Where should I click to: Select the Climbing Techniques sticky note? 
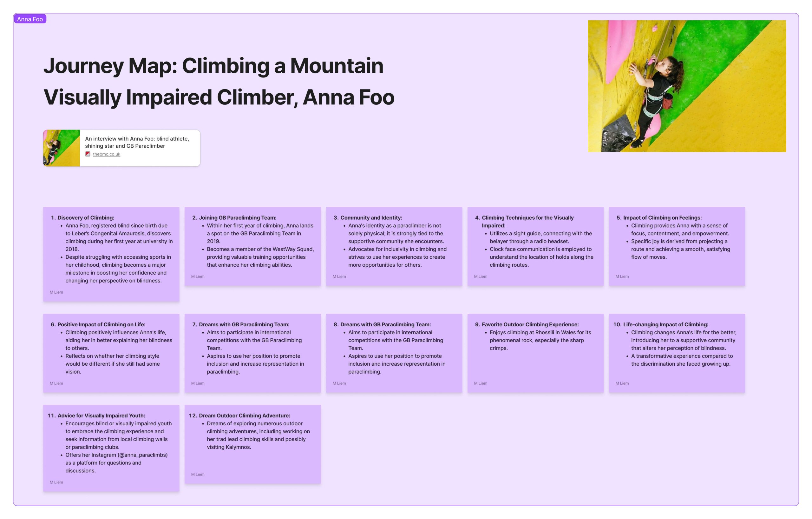coord(535,246)
